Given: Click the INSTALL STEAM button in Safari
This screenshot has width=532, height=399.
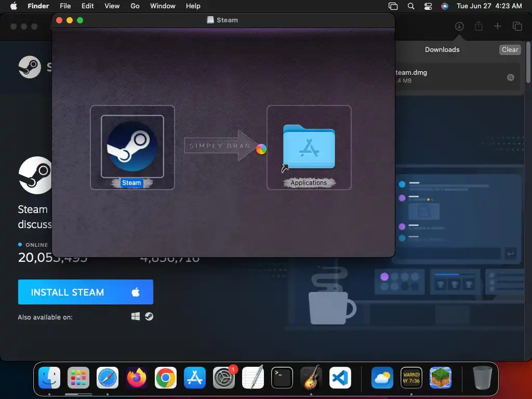Looking at the screenshot, I should point(86,292).
